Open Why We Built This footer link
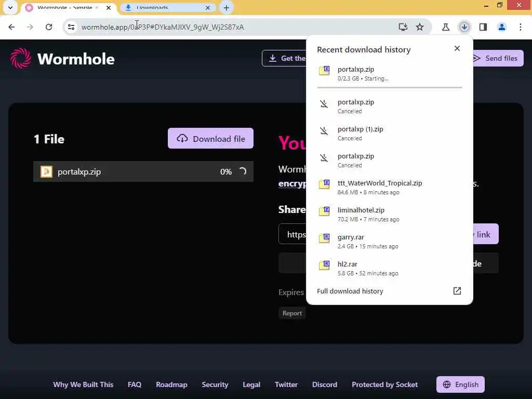This screenshot has height=399, width=532. click(83, 384)
